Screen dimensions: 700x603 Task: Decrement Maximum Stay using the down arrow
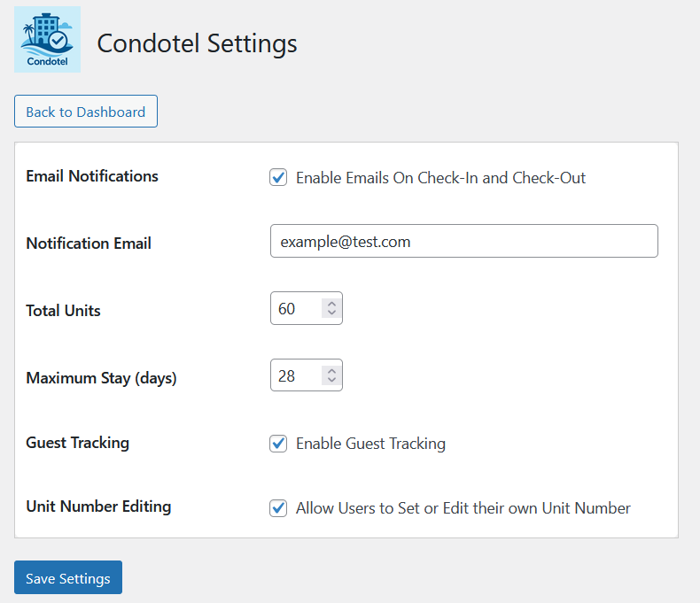click(x=331, y=381)
